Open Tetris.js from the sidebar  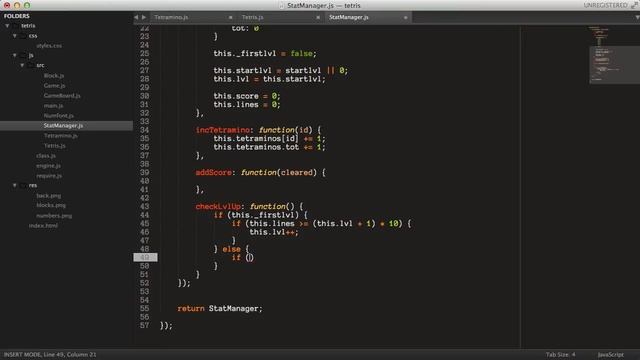point(55,146)
